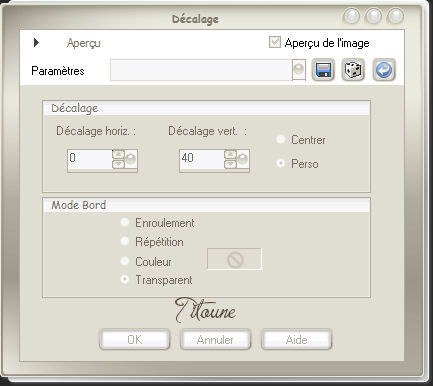Randomize parameters with the dice icon

tap(353, 70)
